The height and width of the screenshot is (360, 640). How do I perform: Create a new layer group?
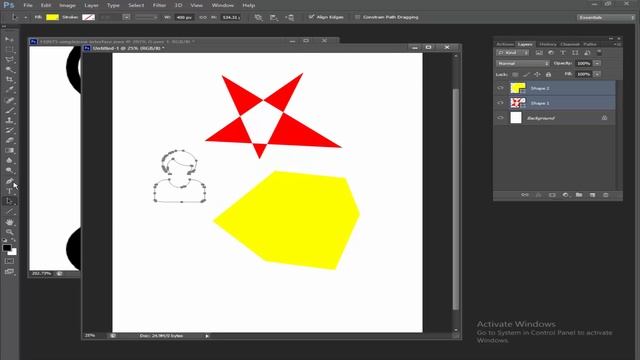pos(579,195)
